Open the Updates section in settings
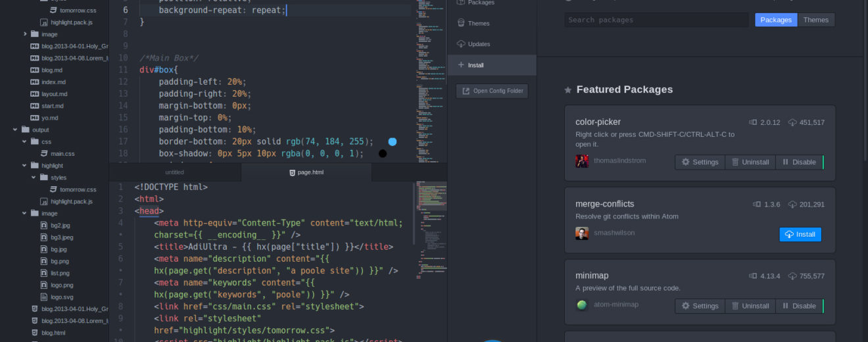 point(479,44)
